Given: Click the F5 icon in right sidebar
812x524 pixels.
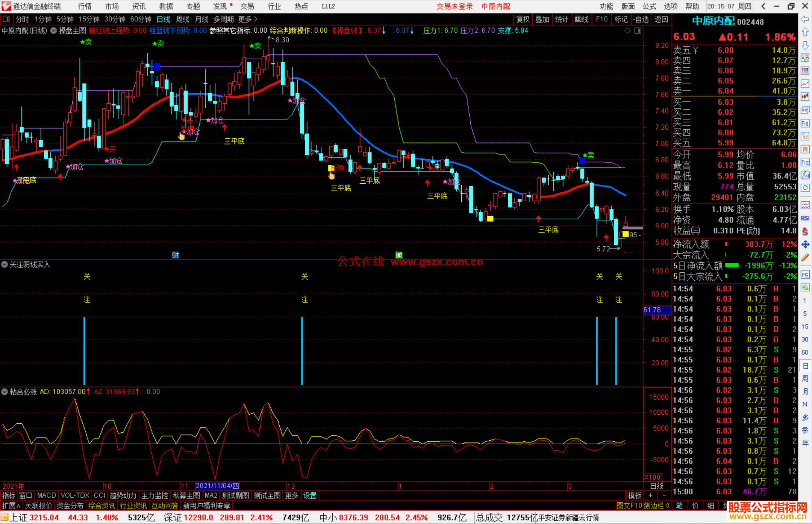Looking at the screenshot, I should [x=805, y=275].
